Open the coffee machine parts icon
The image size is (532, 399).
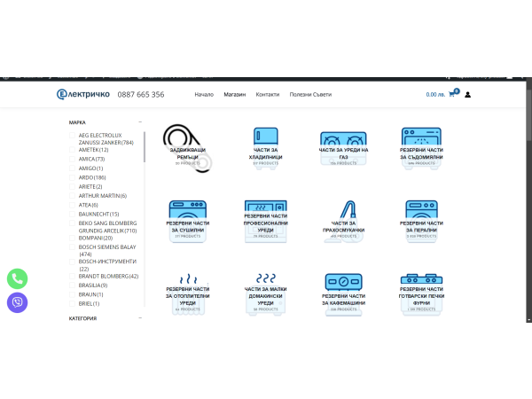coord(343,282)
